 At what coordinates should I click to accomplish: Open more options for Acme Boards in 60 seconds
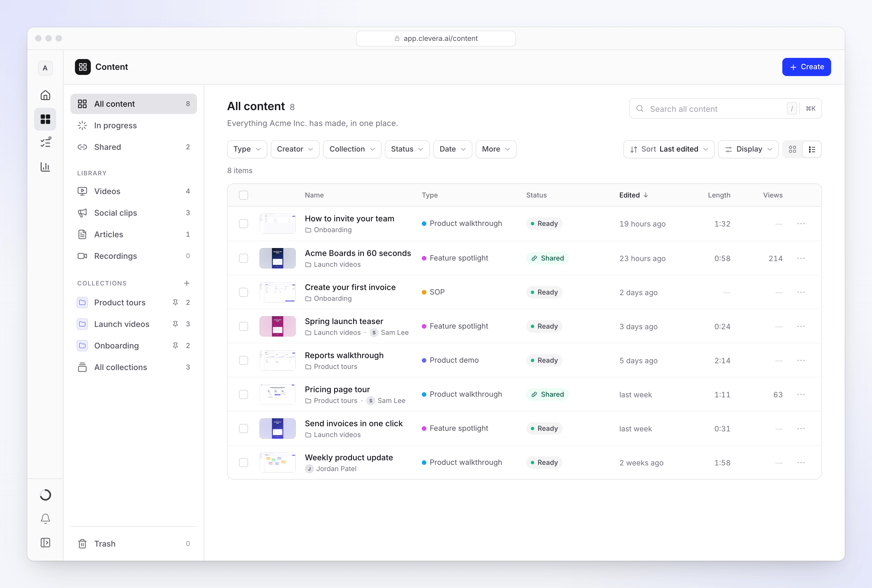(801, 258)
